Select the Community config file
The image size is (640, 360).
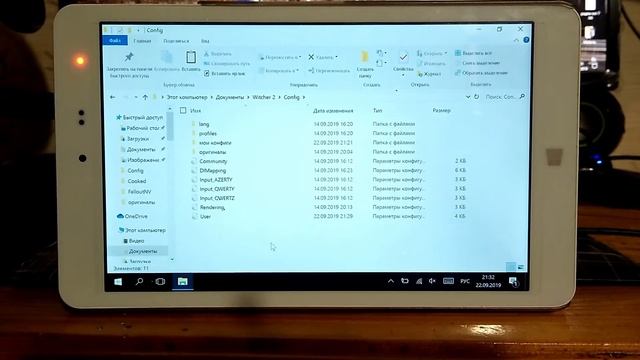point(213,161)
